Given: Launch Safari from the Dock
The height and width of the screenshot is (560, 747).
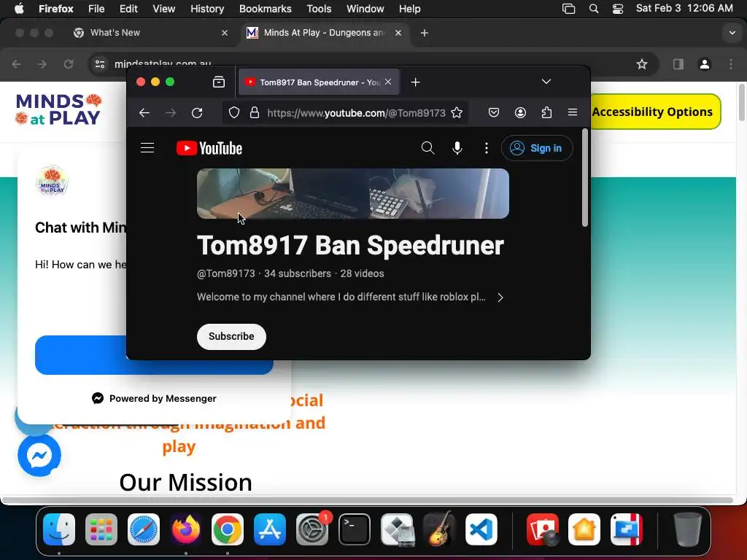Looking at the screenshot, I should [x=144, y=529].
